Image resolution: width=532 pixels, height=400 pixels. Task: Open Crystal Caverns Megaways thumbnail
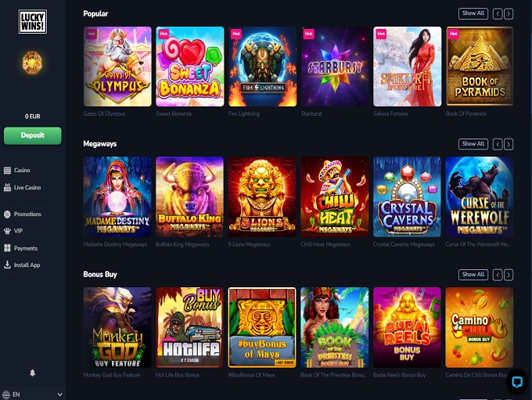tap(407, 197)
